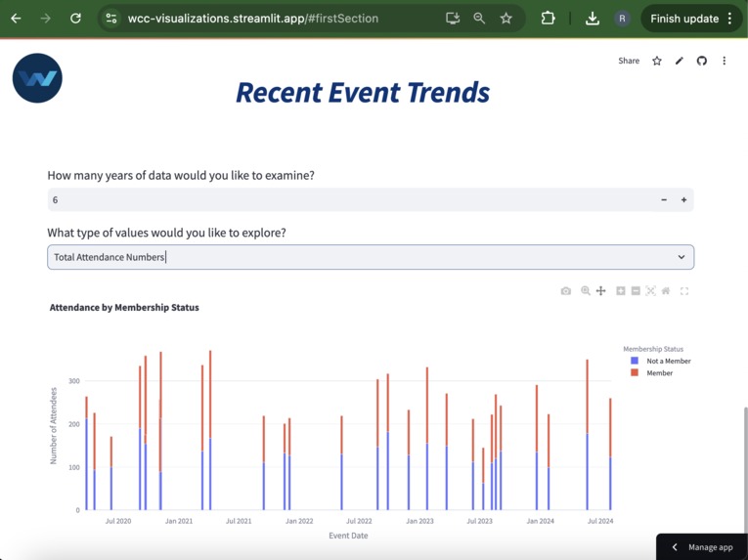Click the browser back arrow
Image resolution: width=748 pixels, height=560 pixels.
[16, 19]
